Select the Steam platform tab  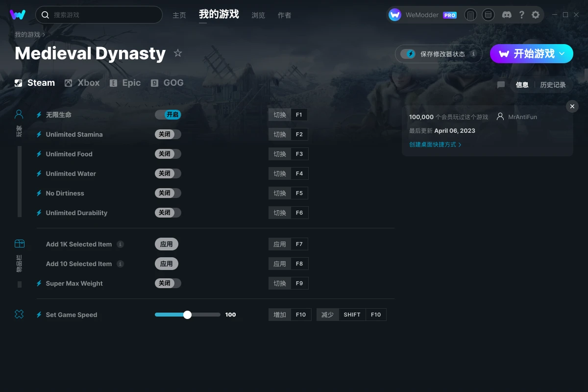(35, 83)
